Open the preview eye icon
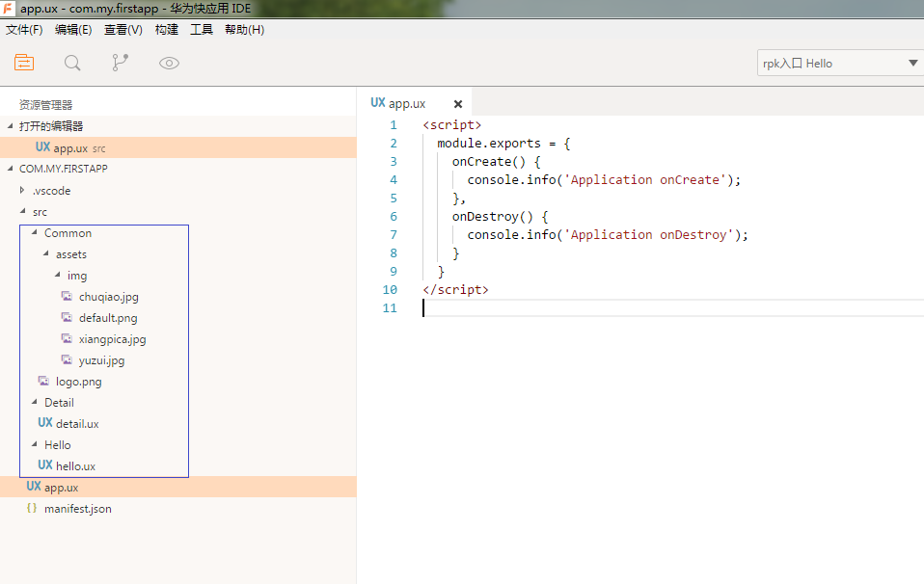924x584 pixels. [169, 63]
